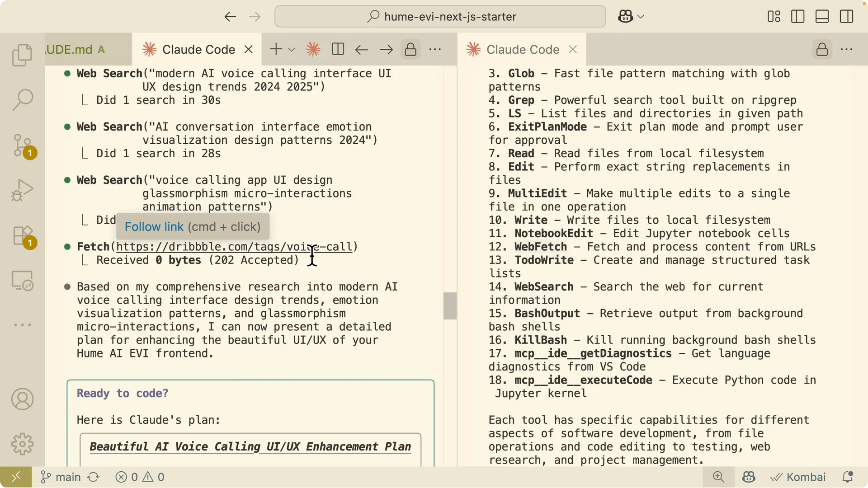This screenshot has height=488, width=868.
Task: Toggle the primary side bar
Action: 798,17
